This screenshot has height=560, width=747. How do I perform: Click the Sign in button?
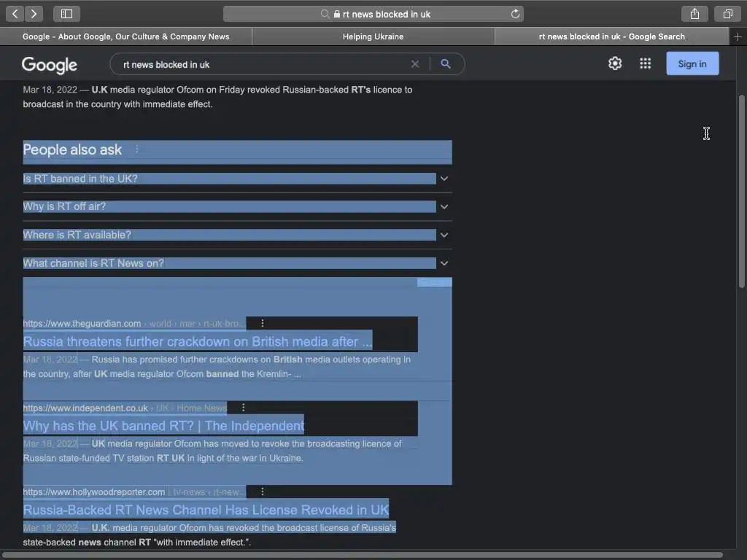[692, 64]
